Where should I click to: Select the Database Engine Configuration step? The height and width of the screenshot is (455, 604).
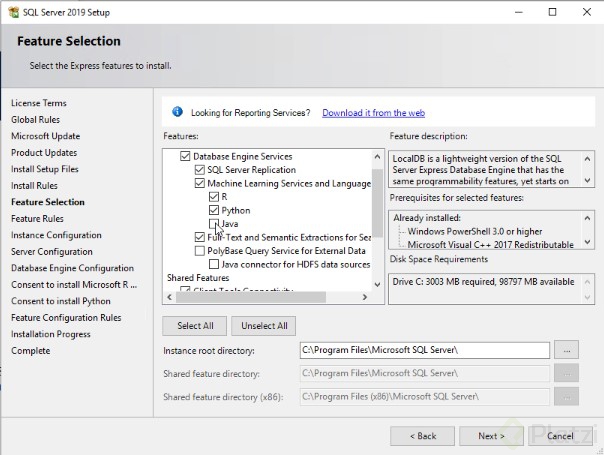coord(72,269)
